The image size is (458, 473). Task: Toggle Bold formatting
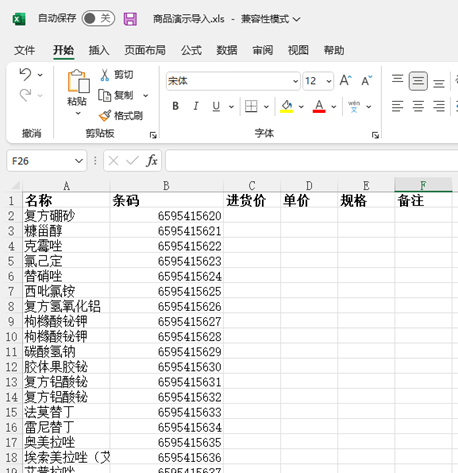click(175, 106)
